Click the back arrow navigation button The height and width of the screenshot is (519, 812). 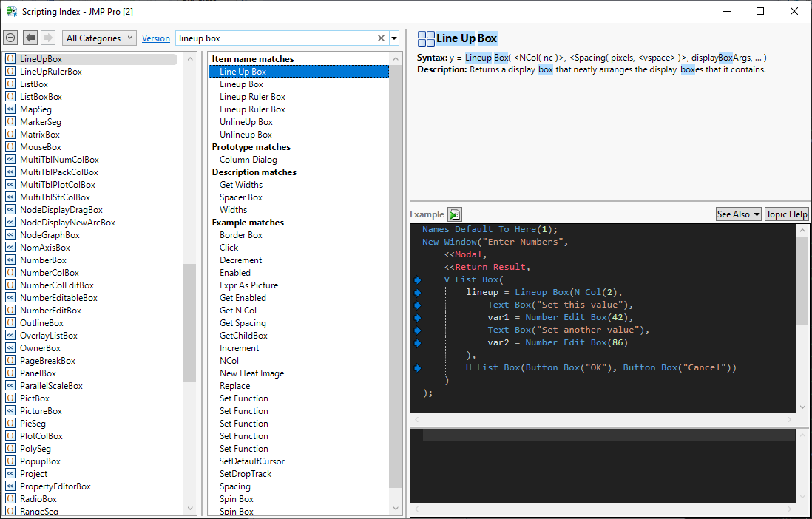(30, 38)
